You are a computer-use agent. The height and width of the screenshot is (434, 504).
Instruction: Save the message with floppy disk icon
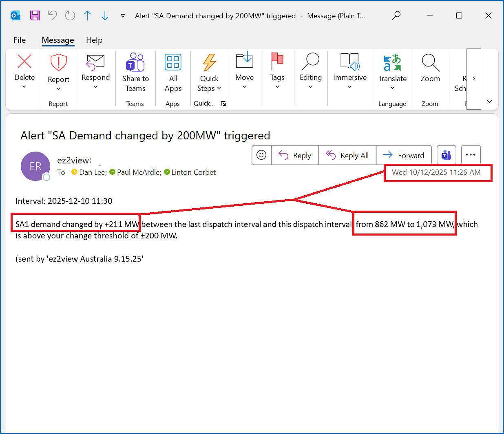click(35, 16)
